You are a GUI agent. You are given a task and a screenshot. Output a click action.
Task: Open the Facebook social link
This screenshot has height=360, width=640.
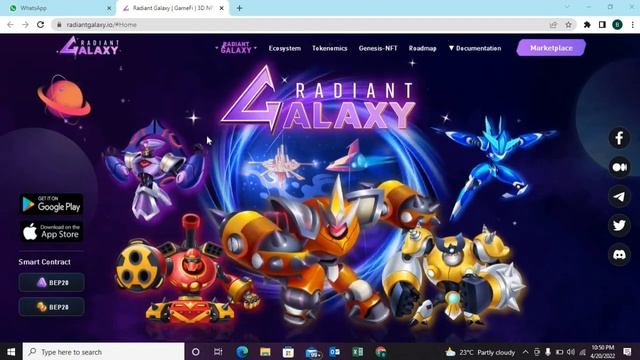click(x=619, y=138)
